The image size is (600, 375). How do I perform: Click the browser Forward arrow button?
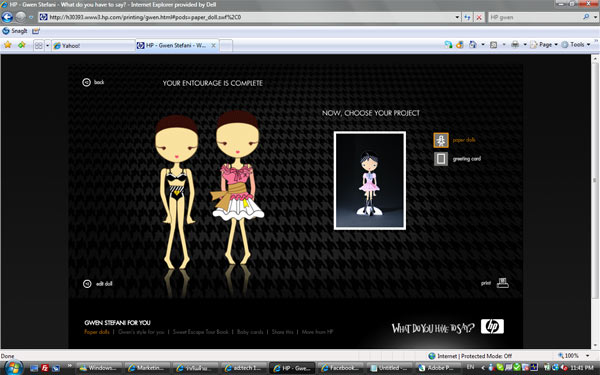[x=21, y=17]
